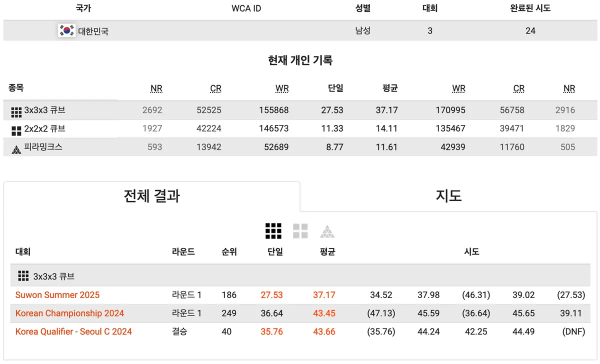Open the Suwon Summer 2025 competition link
Image resolution: width=600 pixels, height=364 pixels.
tap(56, 295)
